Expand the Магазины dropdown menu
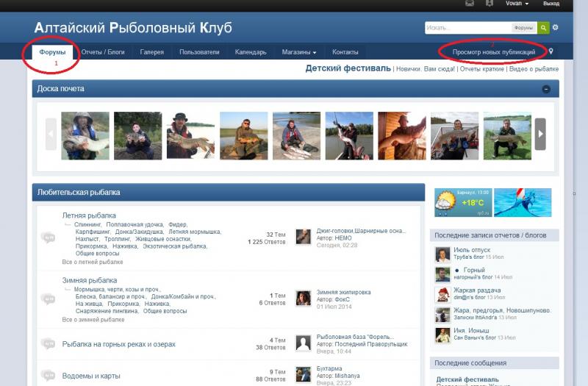The width and height of the screenshot is (588, 386). (x=298, y=52)
